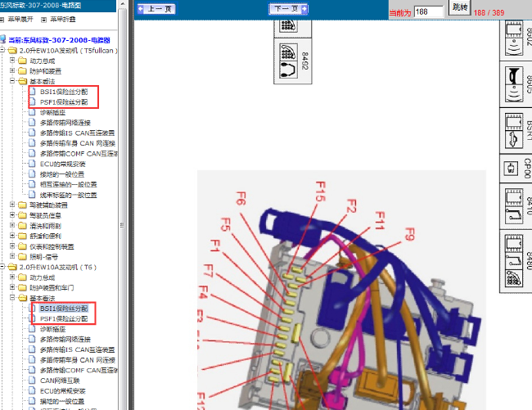Expand 动力总成 under the T5fullcan engine
The width and height of the screenshot is (532, 410).
[12, 61]
